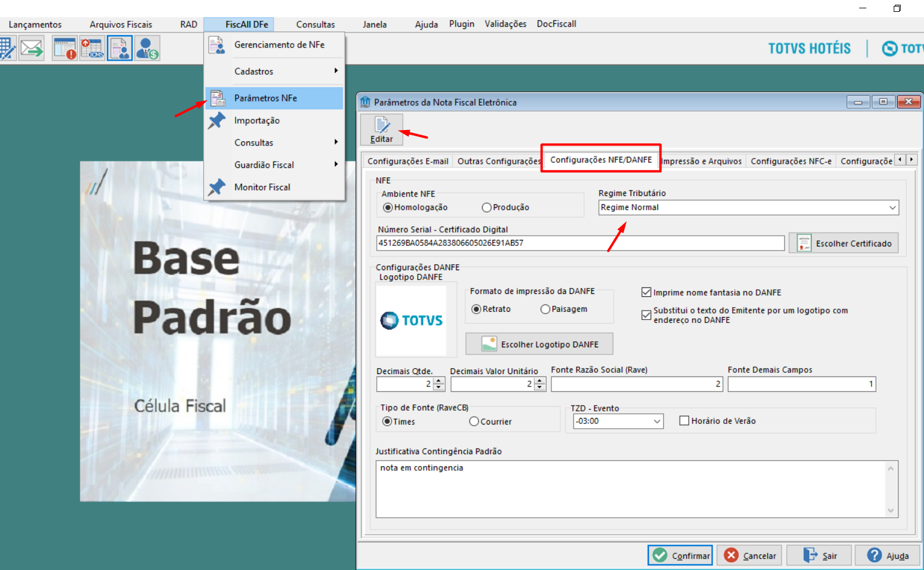Select Courrier font radio button

474,422
